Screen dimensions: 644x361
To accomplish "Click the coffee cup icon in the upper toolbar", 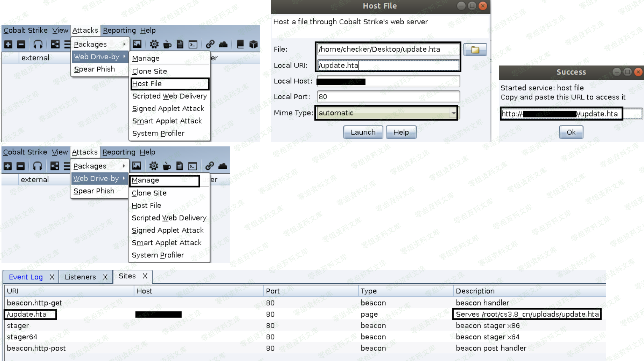I will coord(167,44).
